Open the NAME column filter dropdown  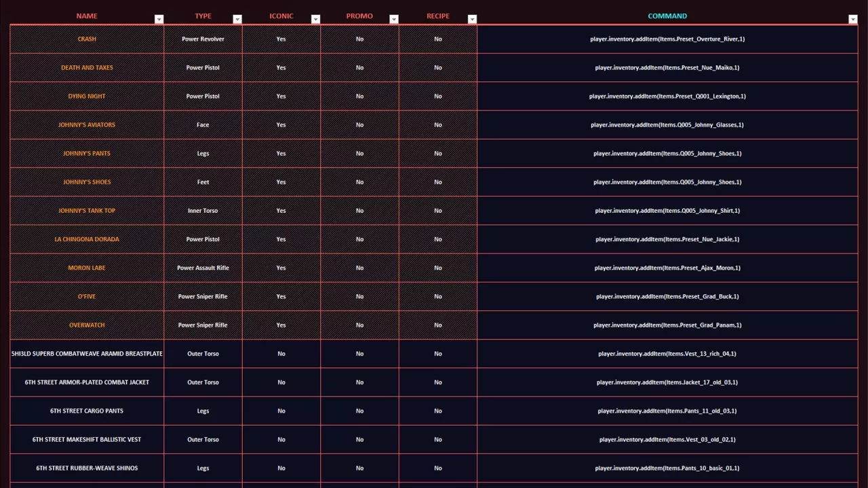click(x=159, y=19)
